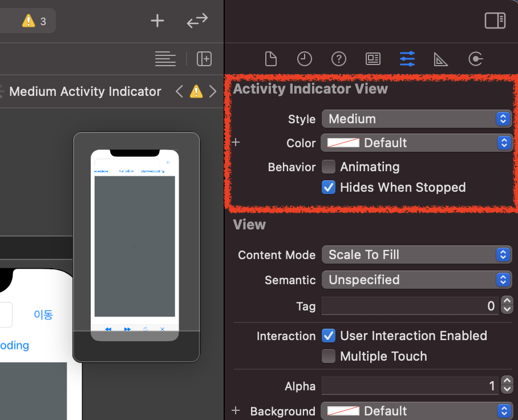Viewport: 518px width, 420px height.
Task: Click the Alpha input field
Action: coord(410,386)
